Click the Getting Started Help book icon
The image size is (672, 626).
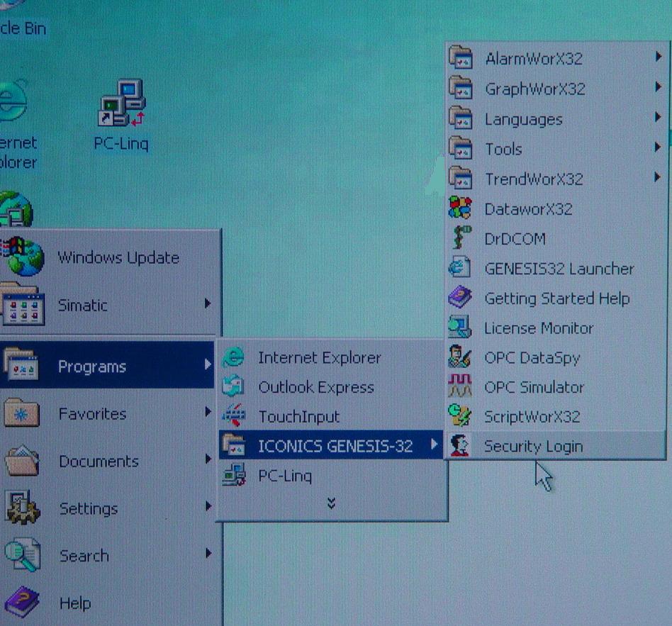(460, 297)
